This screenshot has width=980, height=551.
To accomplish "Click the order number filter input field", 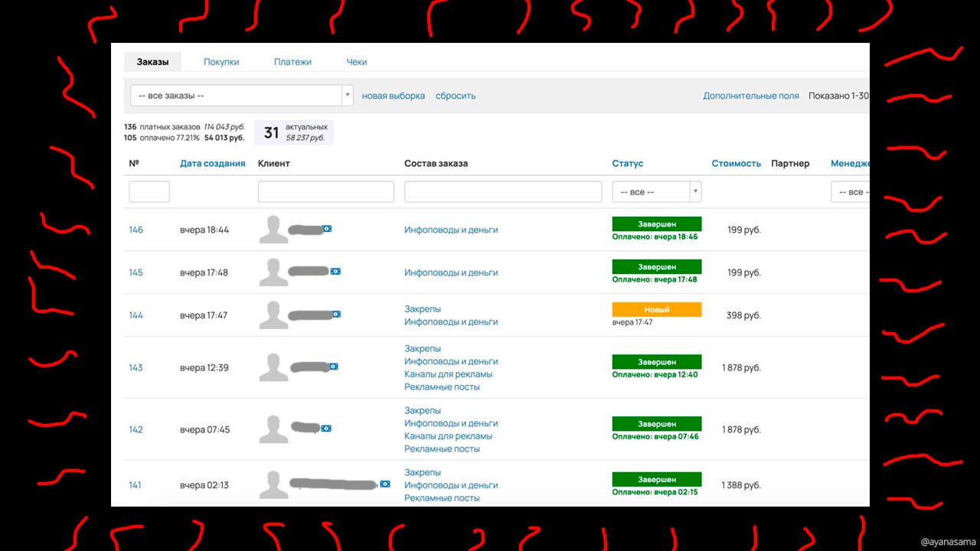I will pyautogui.click(x=149, y=192).
